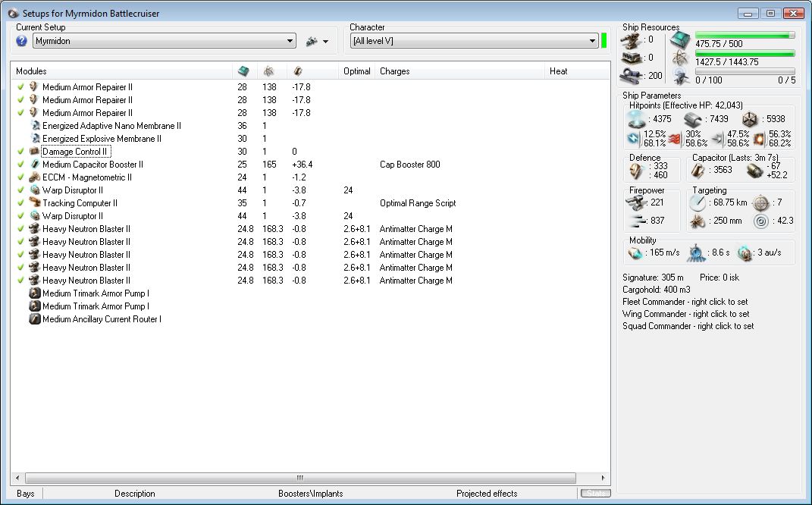The image size is (812, 505).
Task: Open the Bays tab
Action: click(x=25, y=494)
